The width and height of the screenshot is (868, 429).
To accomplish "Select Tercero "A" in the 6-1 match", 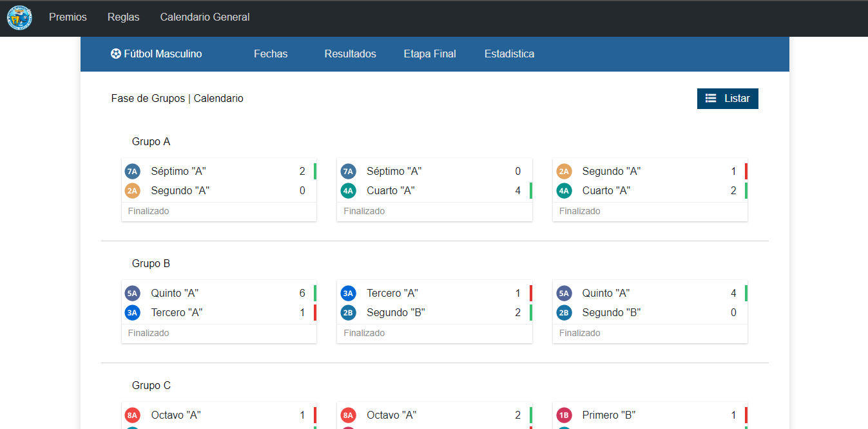I will pyautogui.click(x=177, y=313).
